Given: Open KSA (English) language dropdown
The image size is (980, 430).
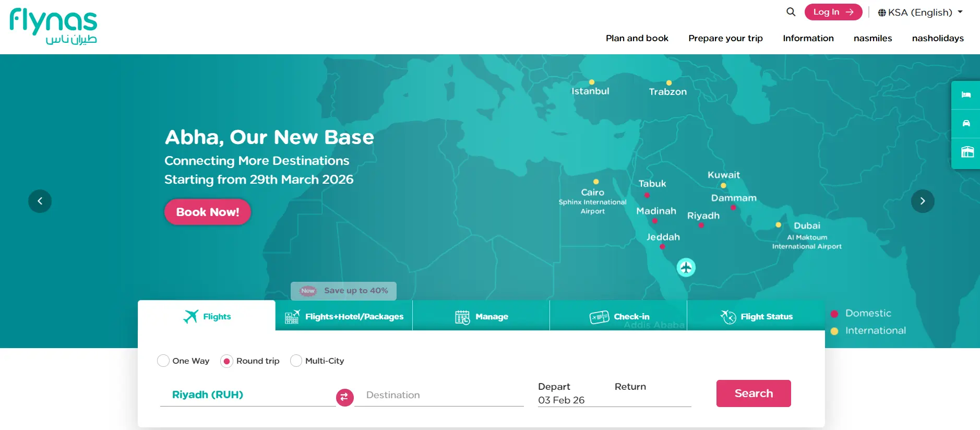Looking at the screenshot, I should click(920, 12).
